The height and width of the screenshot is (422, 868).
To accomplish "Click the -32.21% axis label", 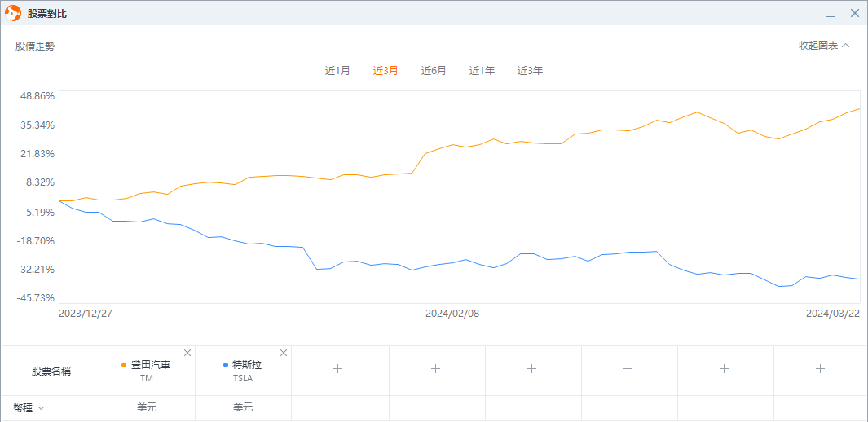I will 35,270.
